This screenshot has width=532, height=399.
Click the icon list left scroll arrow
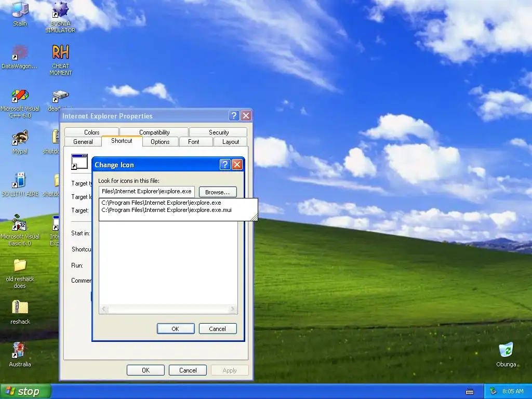(104, 309)
